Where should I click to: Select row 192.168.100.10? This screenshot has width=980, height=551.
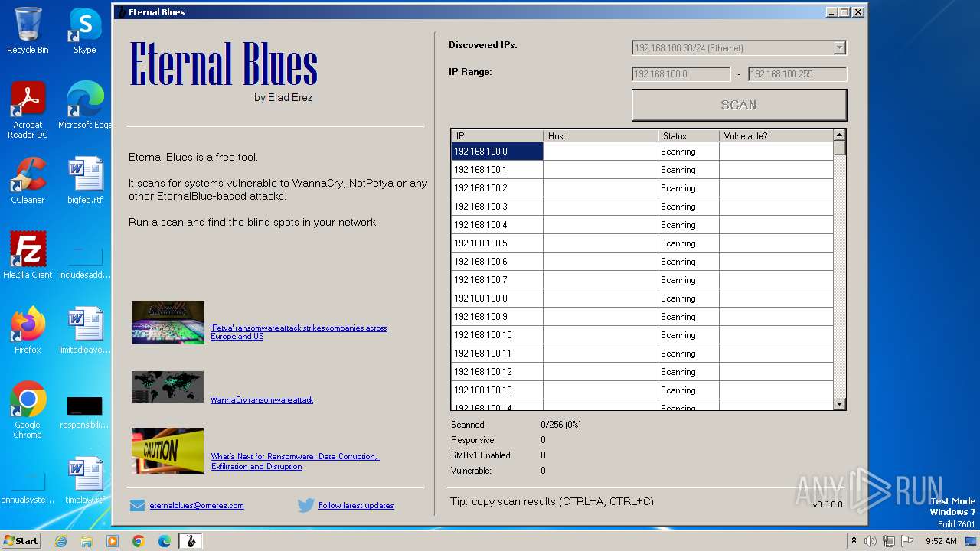(642, 335)
